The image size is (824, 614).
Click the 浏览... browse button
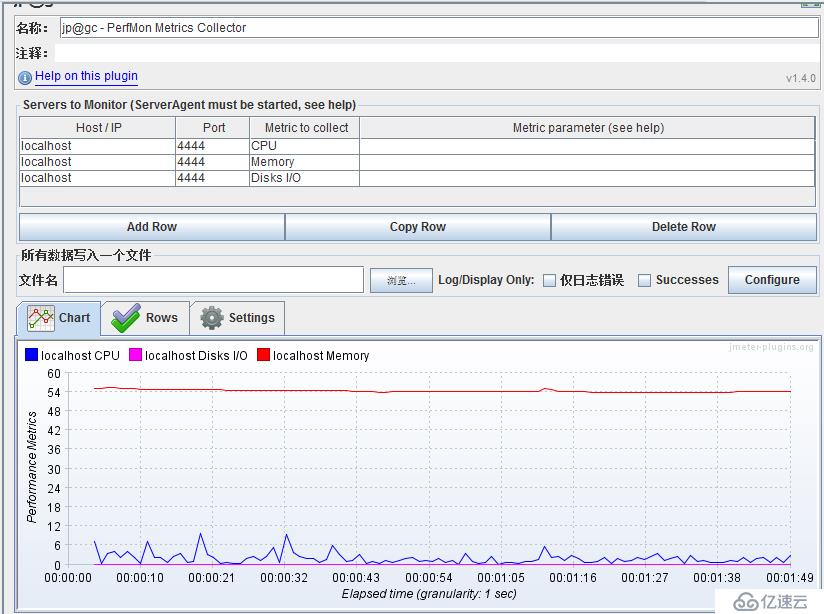pos(401,281)
